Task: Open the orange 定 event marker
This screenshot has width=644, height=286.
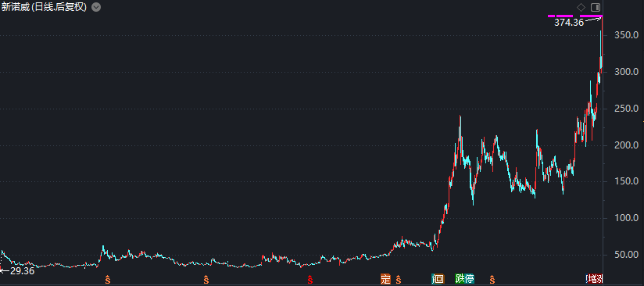Action: pyautogui.click(x=385, y=279)
